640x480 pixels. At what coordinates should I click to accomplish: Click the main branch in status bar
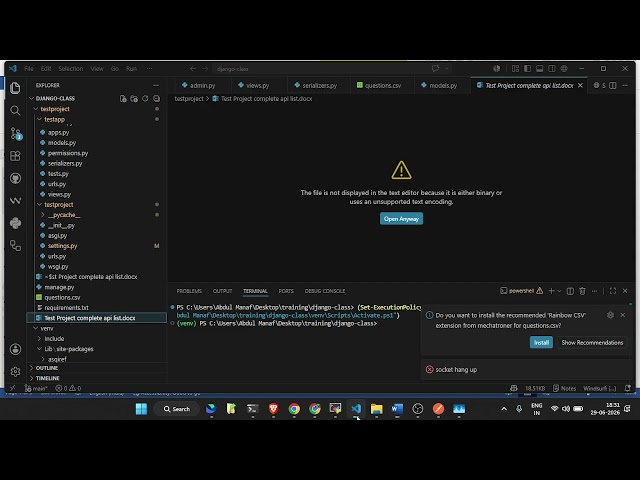pos(36,388)
